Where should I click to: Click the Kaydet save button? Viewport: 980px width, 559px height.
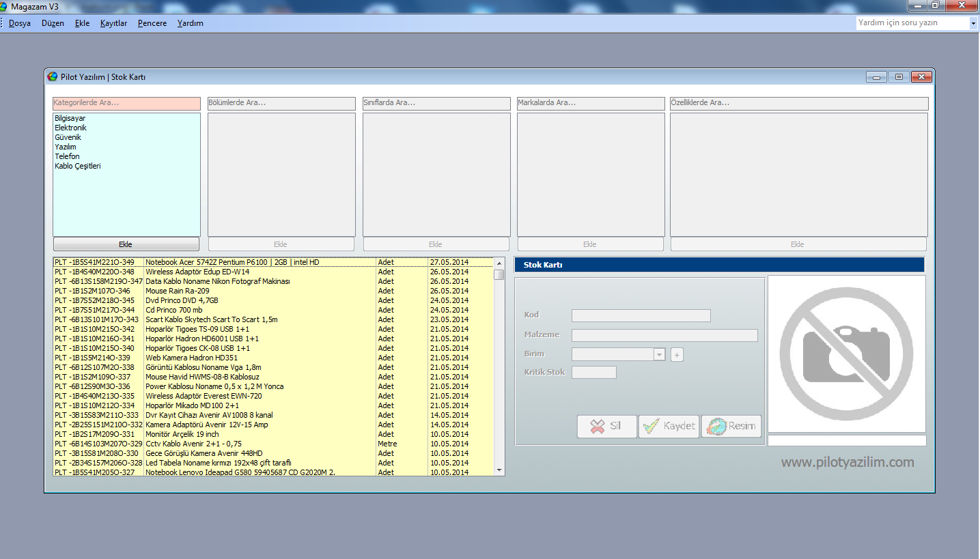tap(669, 426)
